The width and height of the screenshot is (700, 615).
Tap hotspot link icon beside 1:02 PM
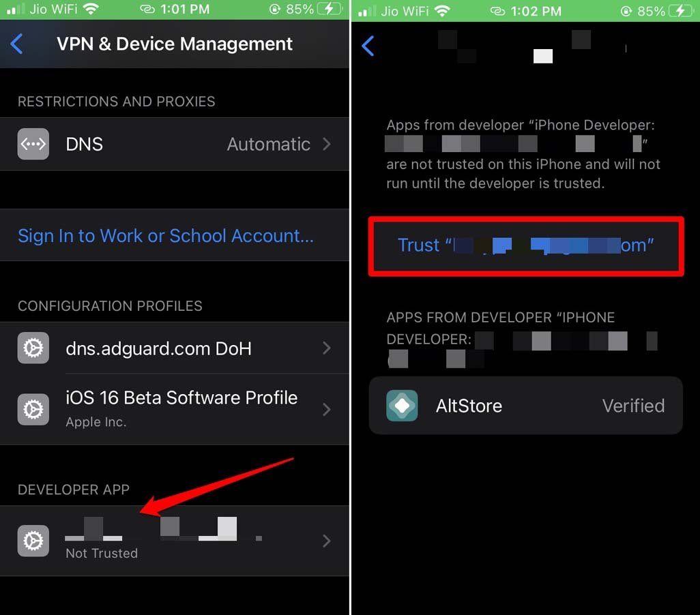point(498,11)
